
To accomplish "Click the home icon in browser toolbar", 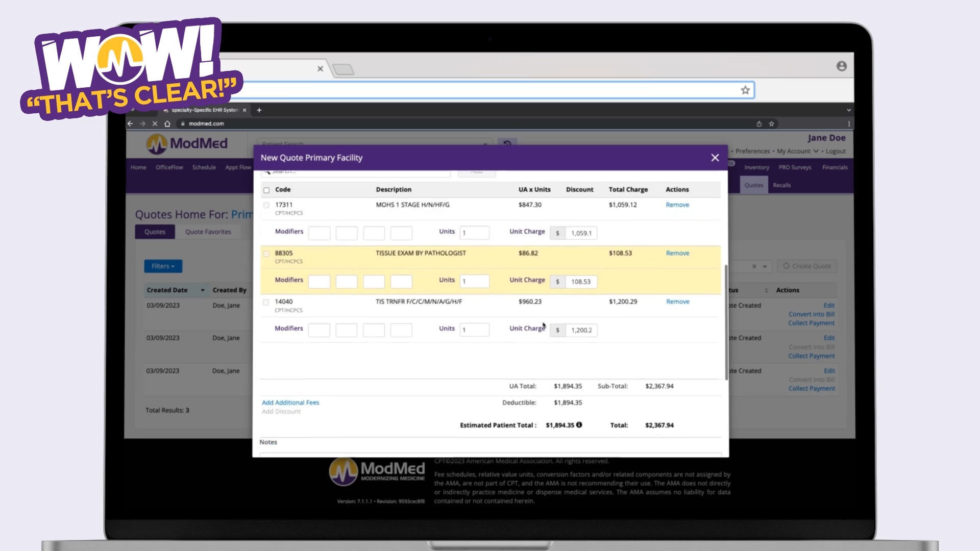I will (x=167, y=123).
